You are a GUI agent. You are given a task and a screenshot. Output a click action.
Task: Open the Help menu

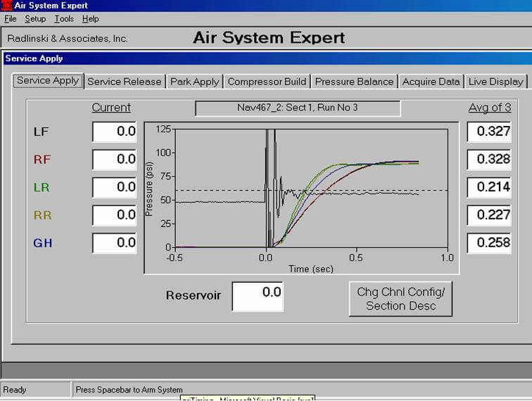[x=90, y=19]
